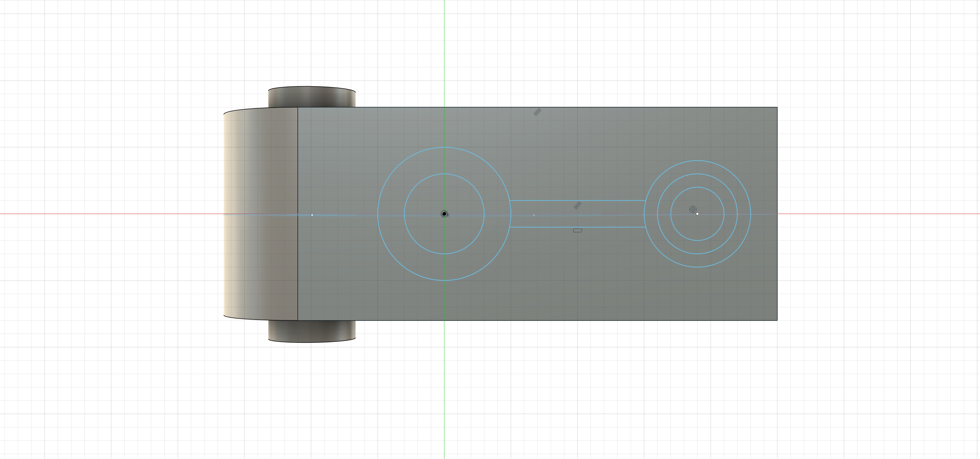
Task: Click white center point of right circles
Action: pyautogui.click(x=697, y=214)
